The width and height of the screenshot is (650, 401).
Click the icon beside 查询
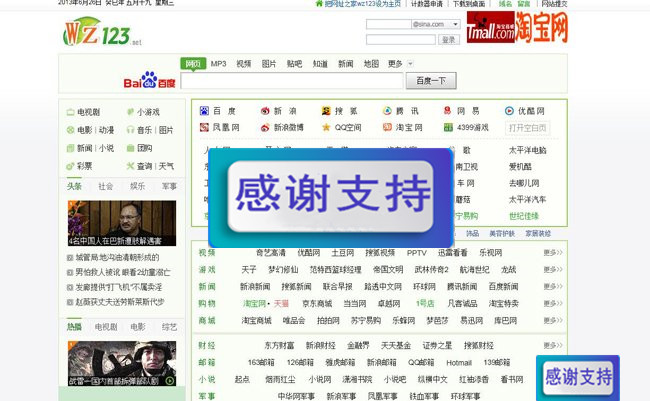[x=130, y=166]
